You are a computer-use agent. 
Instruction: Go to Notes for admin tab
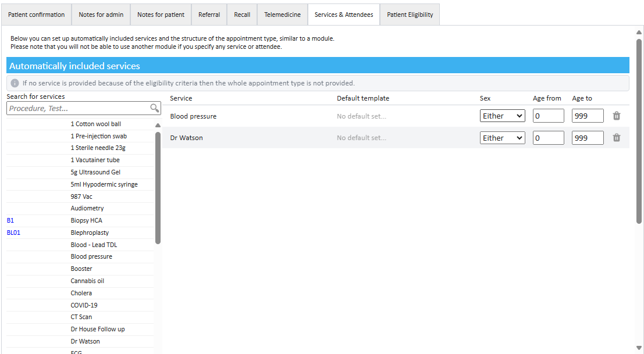pyautogui.click(x=101, y=15)
